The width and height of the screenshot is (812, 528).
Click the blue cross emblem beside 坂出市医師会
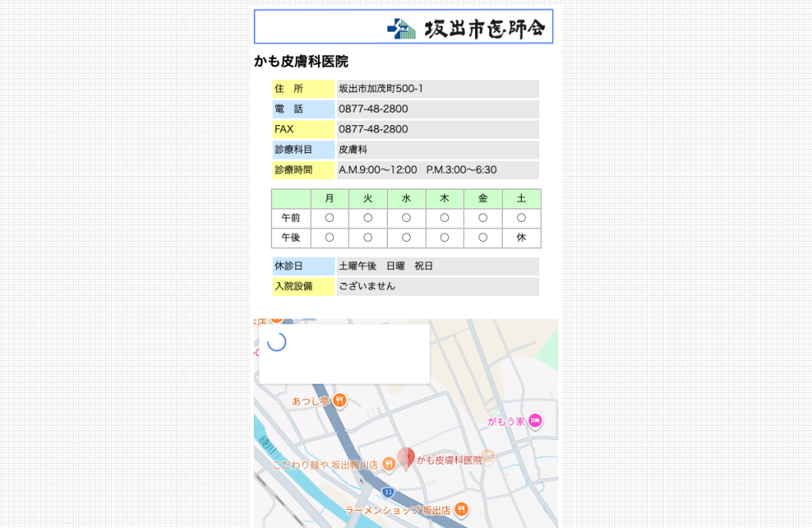tap(401, 29)
